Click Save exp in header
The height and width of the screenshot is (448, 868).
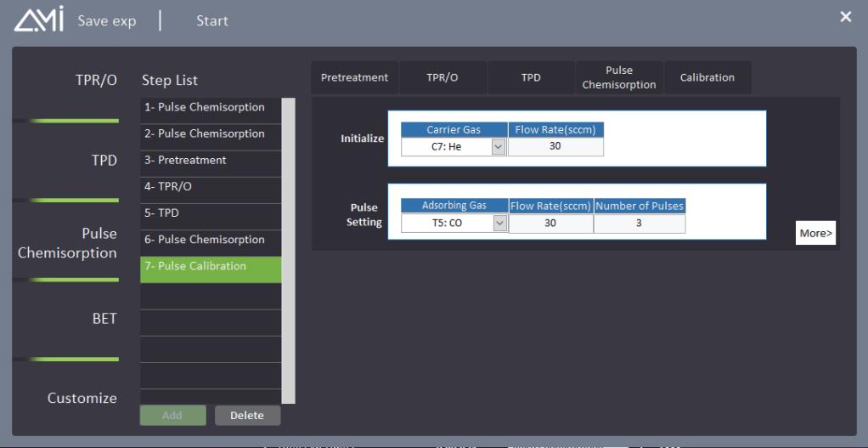click(x=106, y=21)
